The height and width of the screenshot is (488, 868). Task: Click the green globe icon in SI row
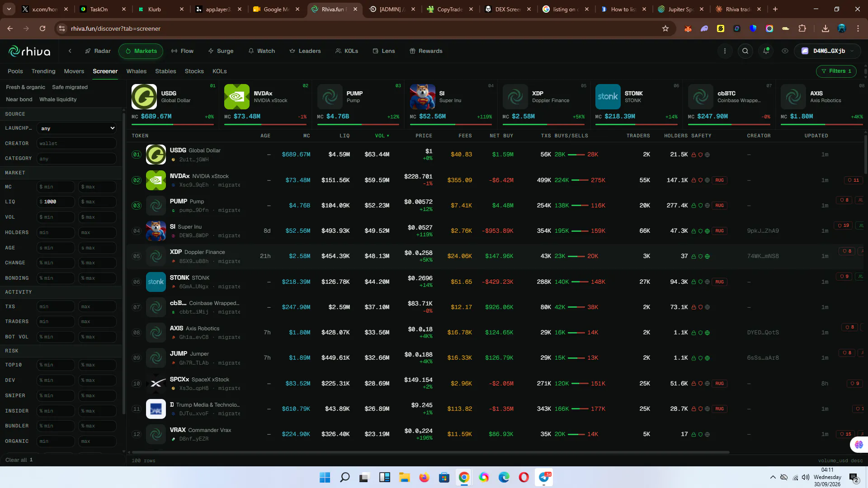coord(707,231)
